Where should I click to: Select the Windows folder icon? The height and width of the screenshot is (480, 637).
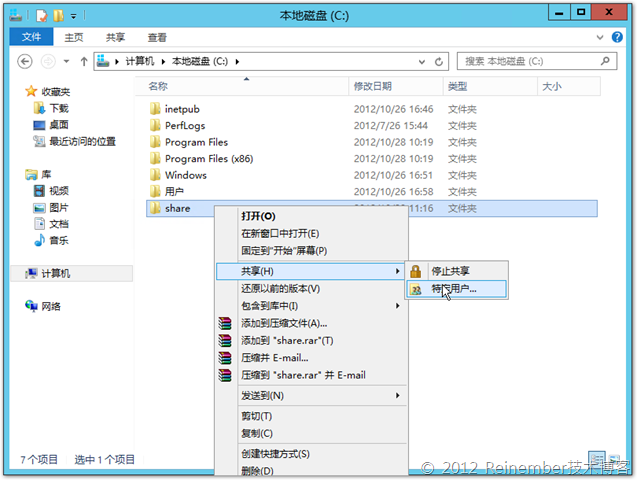[x=155, y=175]
